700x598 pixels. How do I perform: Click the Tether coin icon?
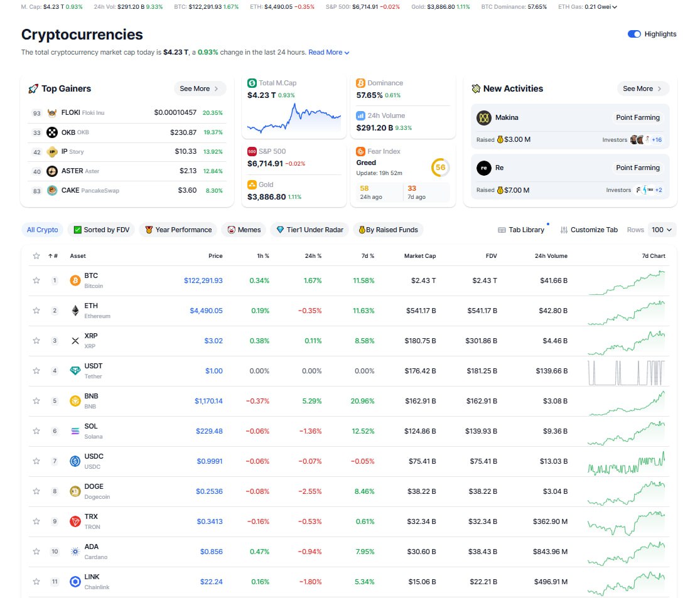coord(75,371)
